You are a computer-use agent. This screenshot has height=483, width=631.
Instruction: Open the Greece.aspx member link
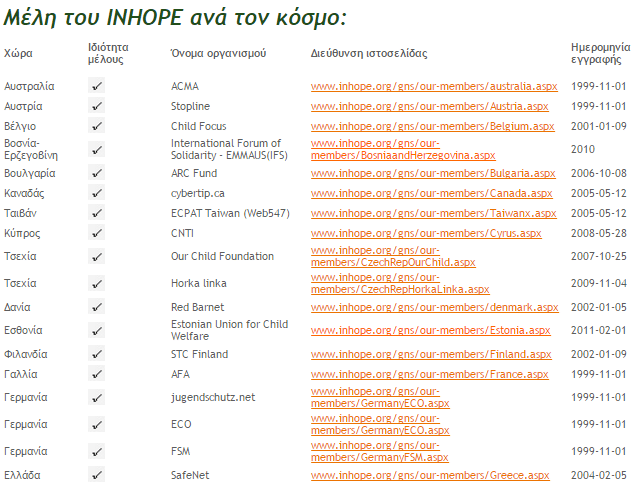tap(430, 475)
